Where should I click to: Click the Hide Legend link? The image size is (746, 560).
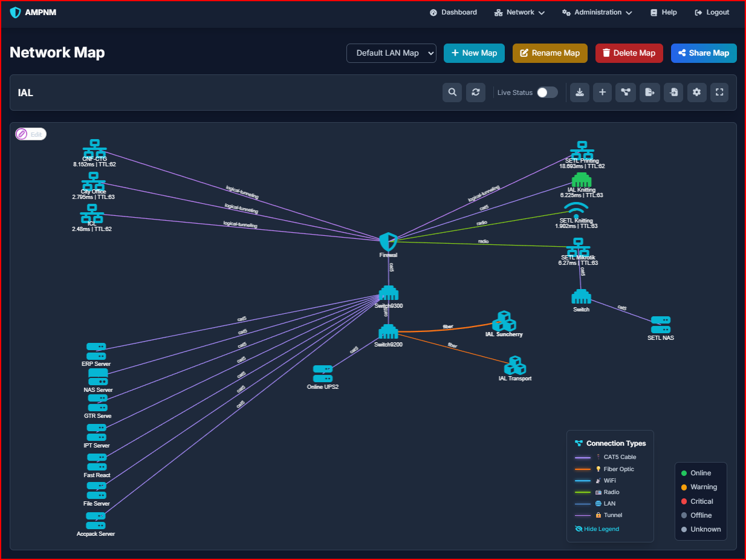[x=597, y=529]
